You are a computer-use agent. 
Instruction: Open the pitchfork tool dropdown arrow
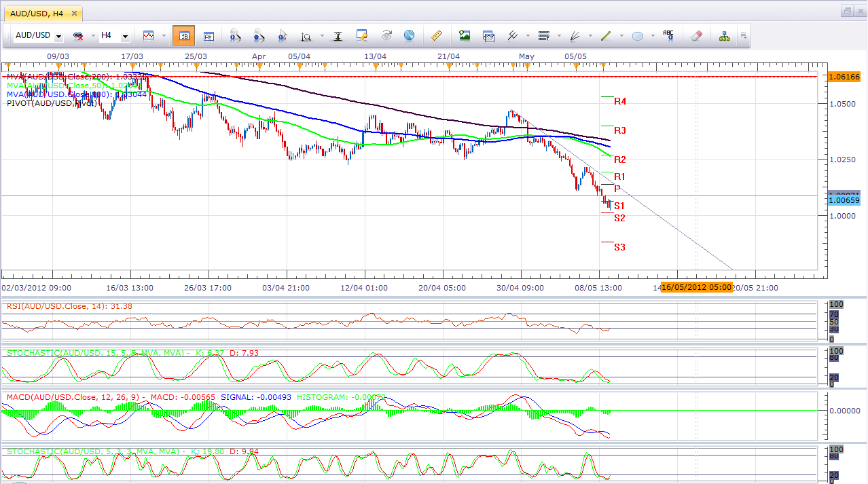pos(528,36)
